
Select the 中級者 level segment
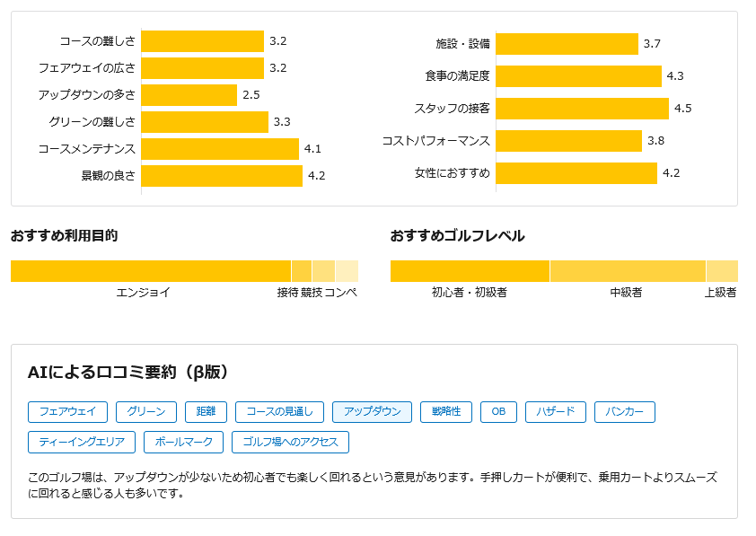[x=629, y=268]
